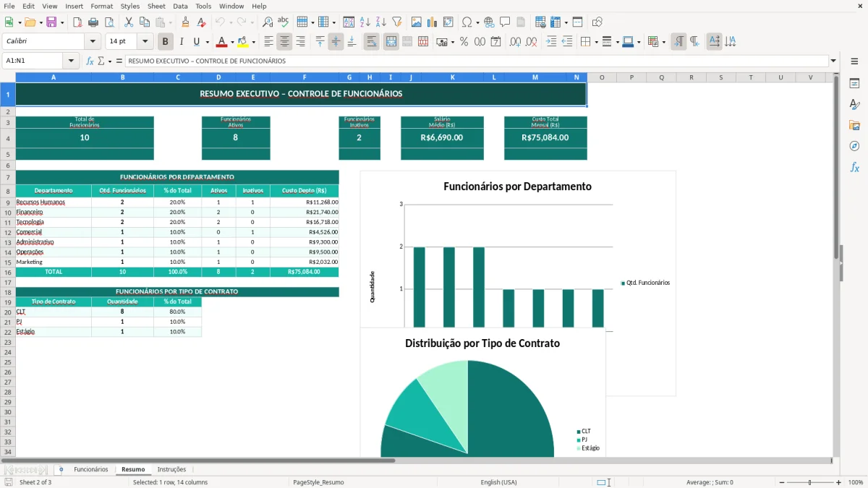Image resolution: width=868 pixels, height=488 pixels.
Task: Click the Cut scissors icon
Action: (x=129, y=22)
